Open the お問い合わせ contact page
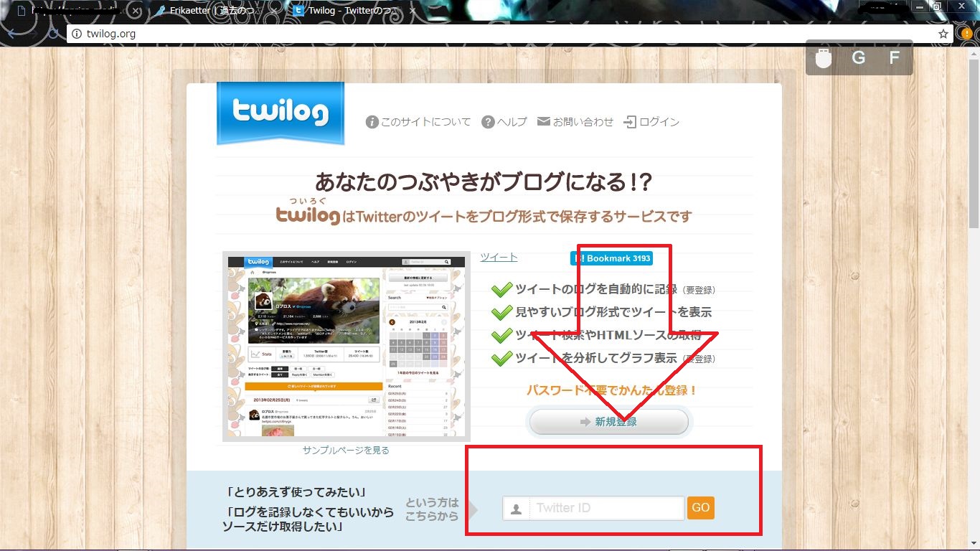The width and height of the screenshot is (980, 551). tap(575, 122)
